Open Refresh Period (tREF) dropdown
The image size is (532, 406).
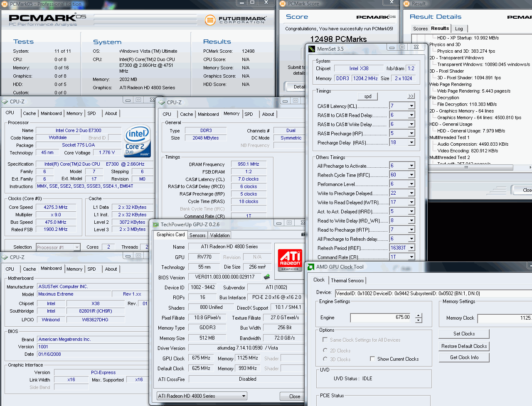coord(411,248)
